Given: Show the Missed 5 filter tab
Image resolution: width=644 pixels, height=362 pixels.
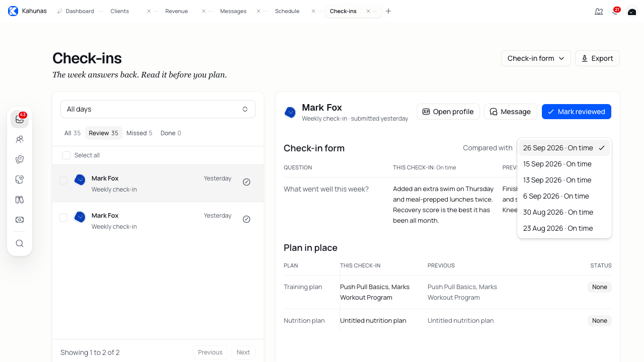Looking at the screenshot, I should tap(139, 133).
